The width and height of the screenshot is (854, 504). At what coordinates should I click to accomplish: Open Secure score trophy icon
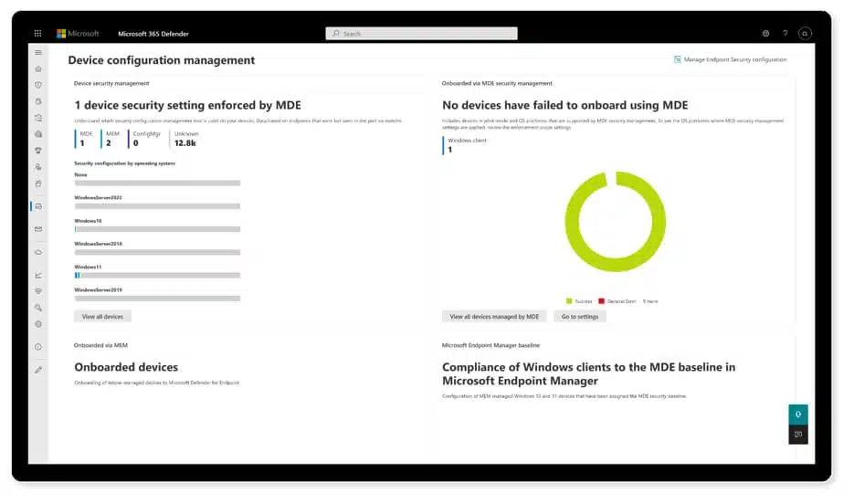click(x=38, y=151)
